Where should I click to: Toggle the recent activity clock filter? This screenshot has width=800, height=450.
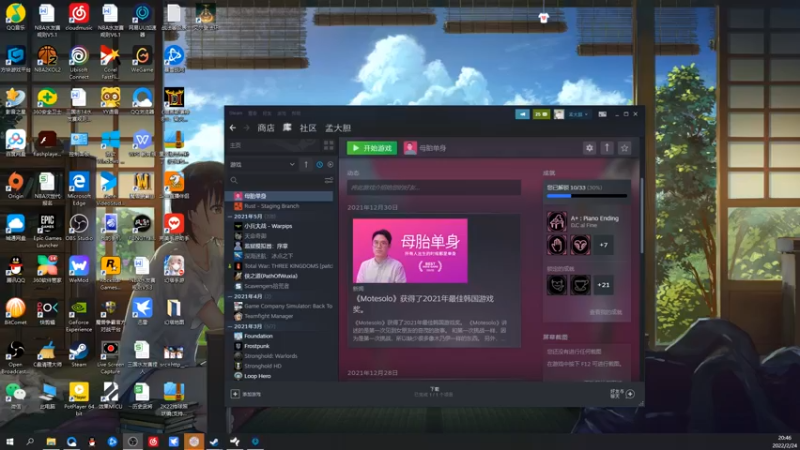click(x=319, y=164)
